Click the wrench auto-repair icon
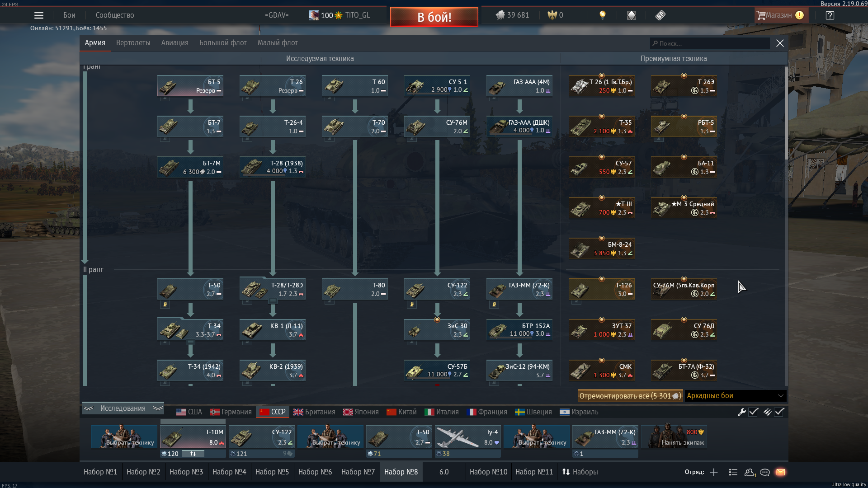Image resolution: width=868 pixels, height=488 pixels. click(741, 412)
